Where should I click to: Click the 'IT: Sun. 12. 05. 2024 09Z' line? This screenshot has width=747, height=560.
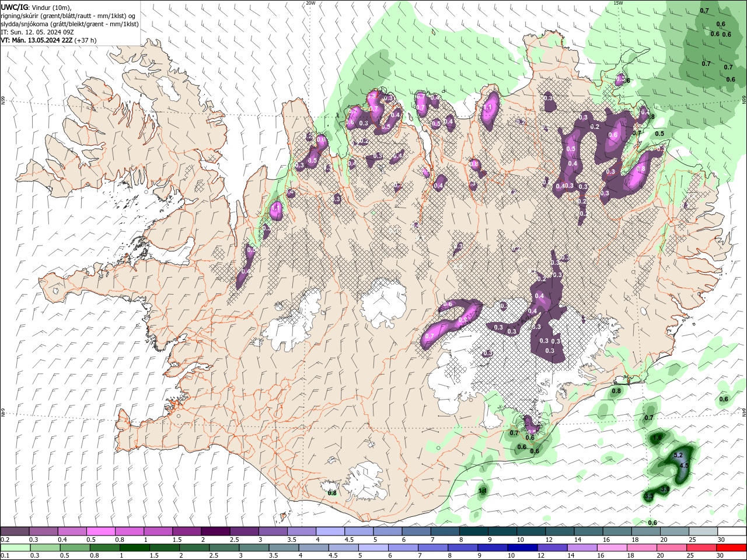click(x=37, y=32)
